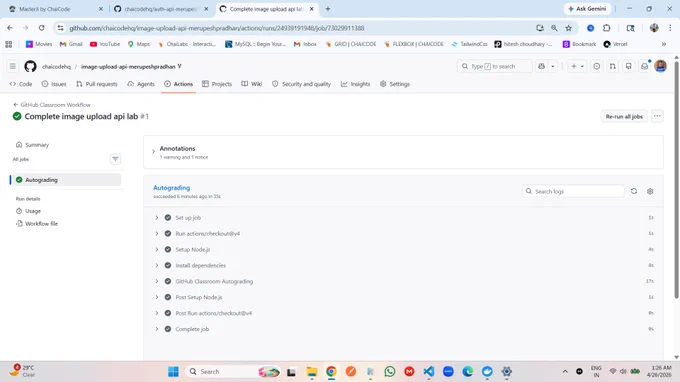Open the Agents tab
Screen dimensions: 680x382
[141, 84]
